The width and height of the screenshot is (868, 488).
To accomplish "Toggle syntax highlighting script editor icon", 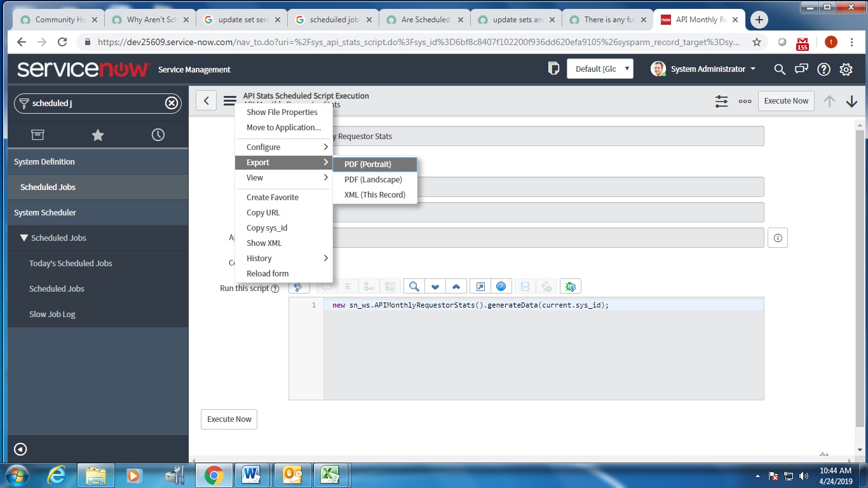I will [x=298, y=287].
